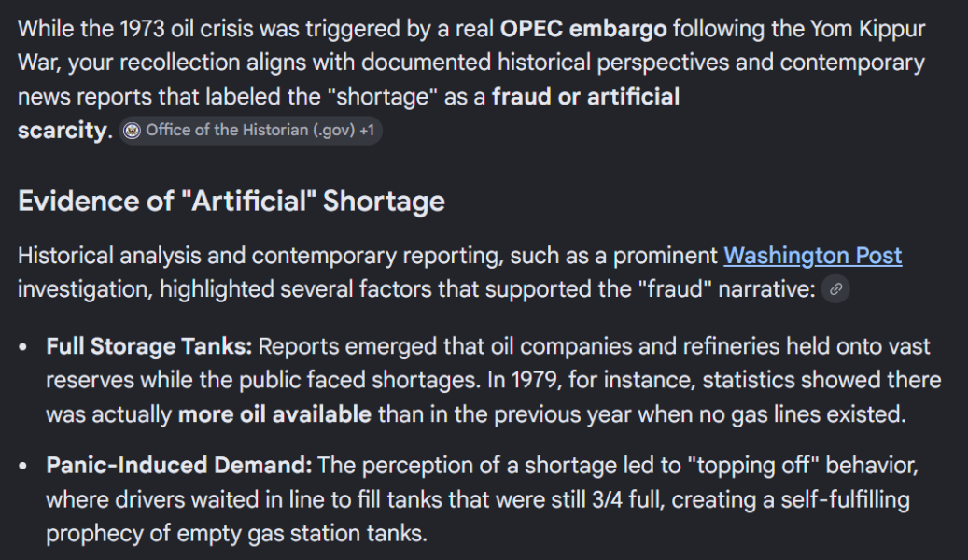Click the bold "fraud or artificial" phrase
968x560 pixels.
pos(586,96)
